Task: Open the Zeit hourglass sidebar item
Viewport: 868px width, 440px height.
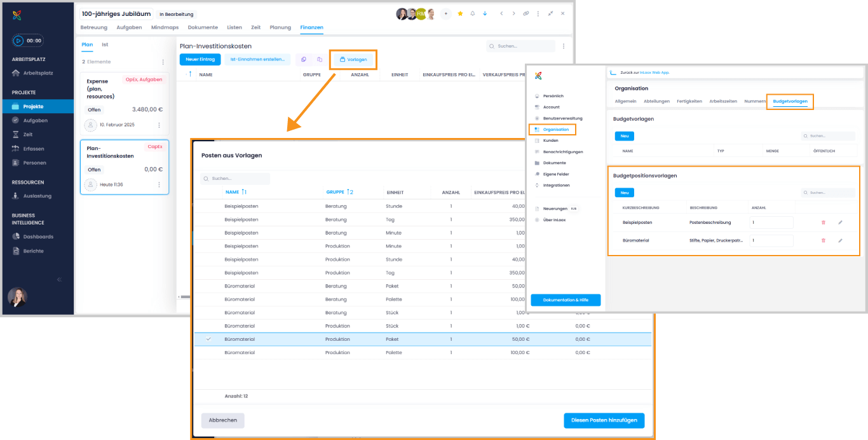Action: click(16, 135)
